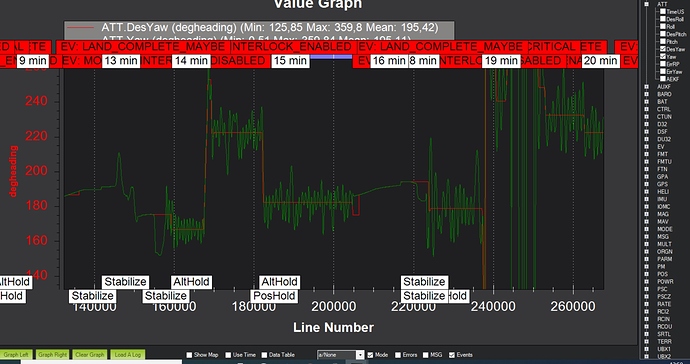The height and width of the screenshot is (364, 690).
Task: Tick the Errors checkbox
Action: pyautogui.click(x=398, y=355)
